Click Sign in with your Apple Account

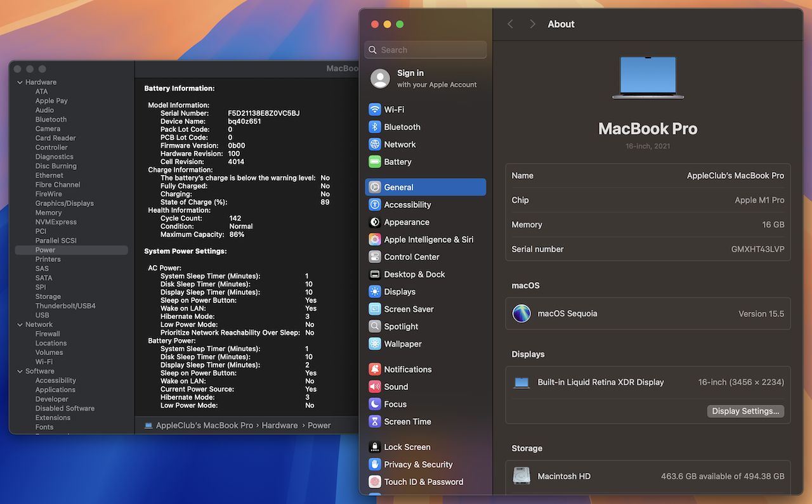(x=426, y=79)
